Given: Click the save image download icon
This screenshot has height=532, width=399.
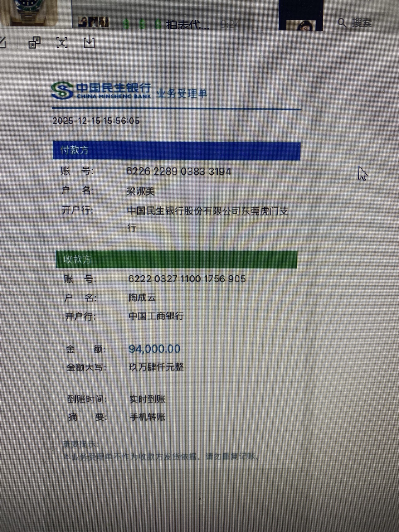Looking at the screenshot, I should pyautogui.click(x=89, y=42).
